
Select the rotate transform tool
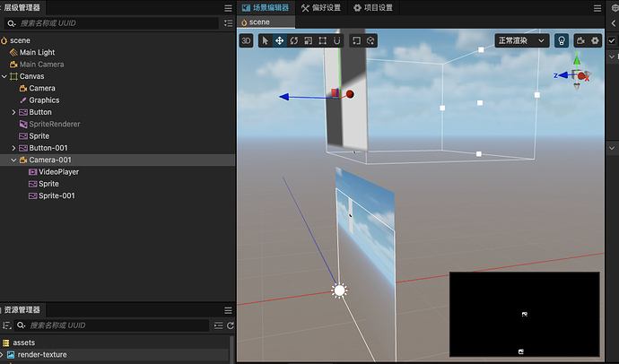point(293,40)
